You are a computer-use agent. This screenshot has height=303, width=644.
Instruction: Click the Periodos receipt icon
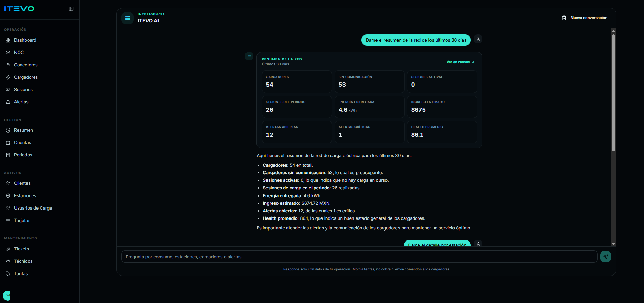tap(8, 155)
